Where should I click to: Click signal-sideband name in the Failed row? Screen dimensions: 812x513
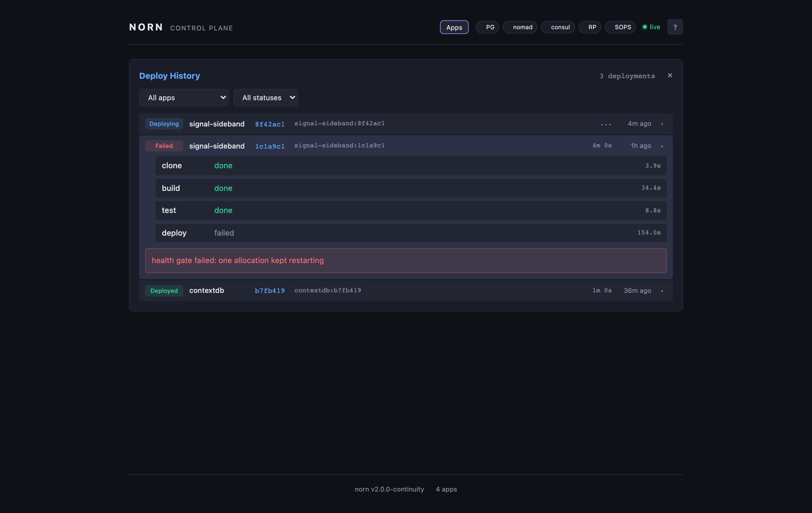[217, 146]
